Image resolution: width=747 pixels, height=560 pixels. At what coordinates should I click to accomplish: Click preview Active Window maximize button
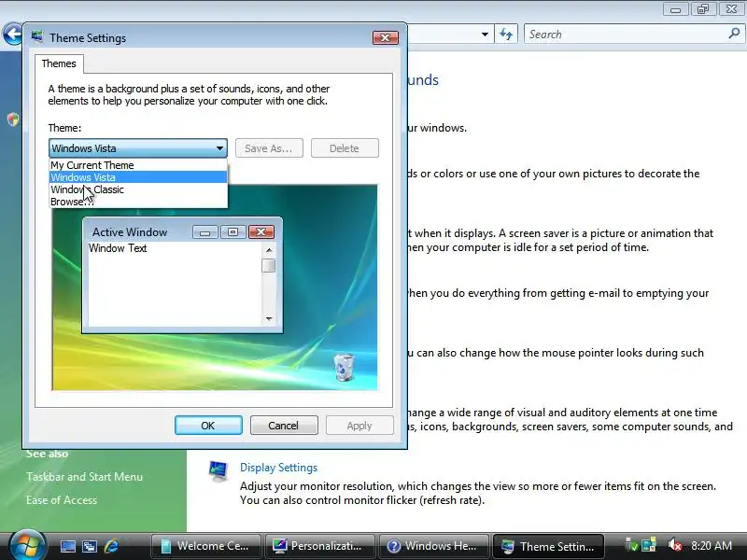pyautogui.click(x=233, y=231)
